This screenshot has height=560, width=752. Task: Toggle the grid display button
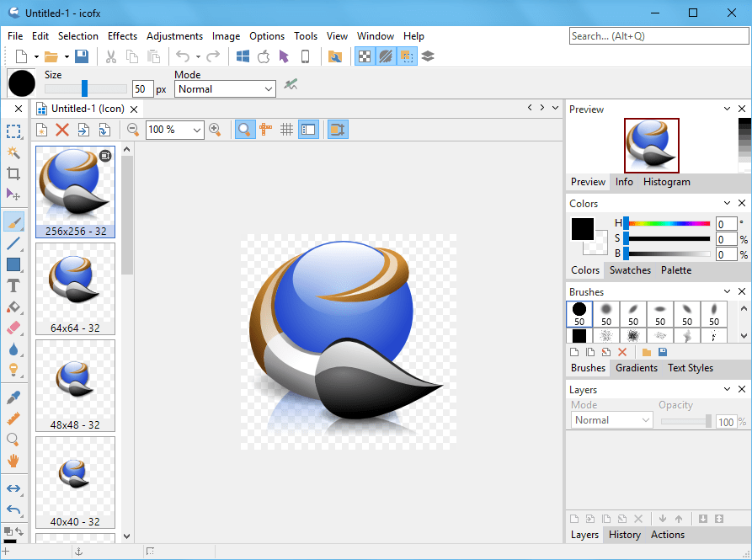pos(287,130)
